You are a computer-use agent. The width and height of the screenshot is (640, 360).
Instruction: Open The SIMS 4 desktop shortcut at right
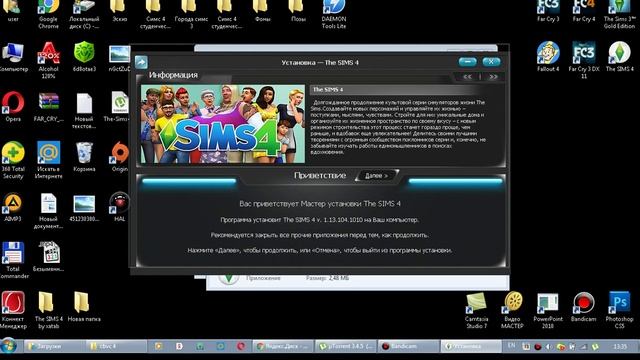point(620,57)
